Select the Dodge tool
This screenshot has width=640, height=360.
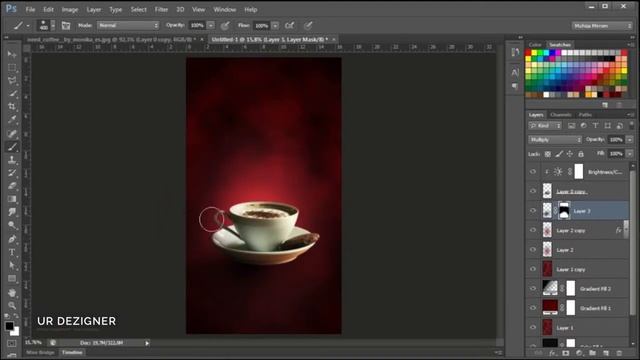click(x=12, y=225)
